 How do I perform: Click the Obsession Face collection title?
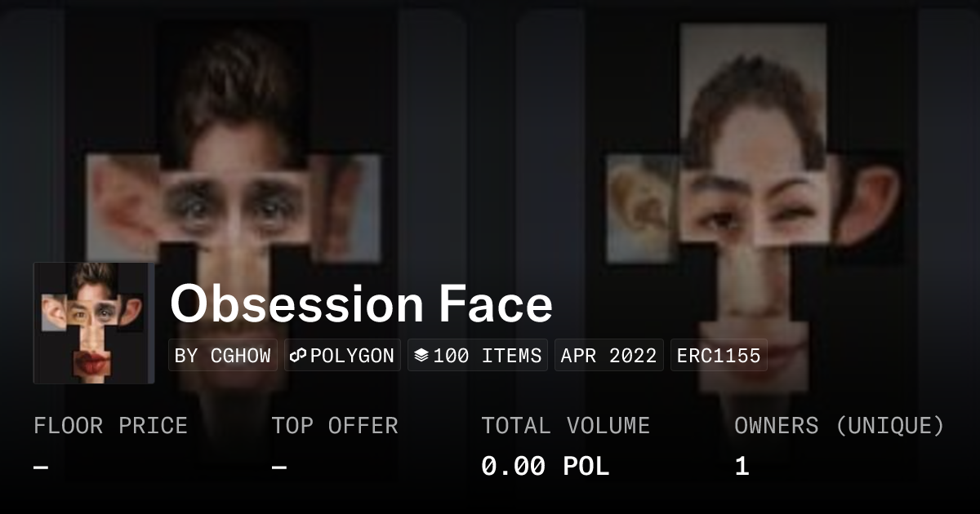(361, 304)
